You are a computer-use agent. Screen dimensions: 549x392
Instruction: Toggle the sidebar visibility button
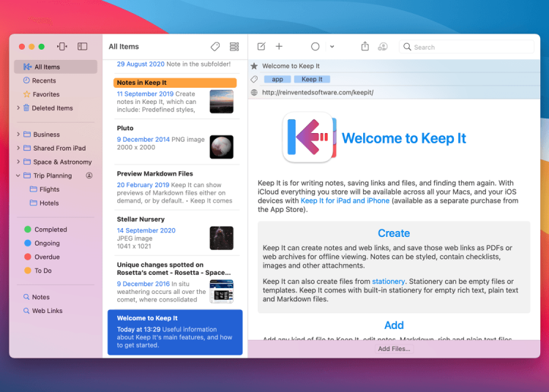pyautogui.click(x=83, y=47)
